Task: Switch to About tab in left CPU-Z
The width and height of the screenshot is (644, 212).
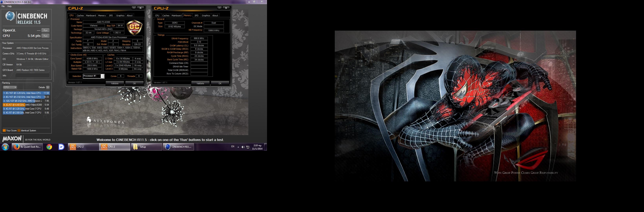Action: 130,16
